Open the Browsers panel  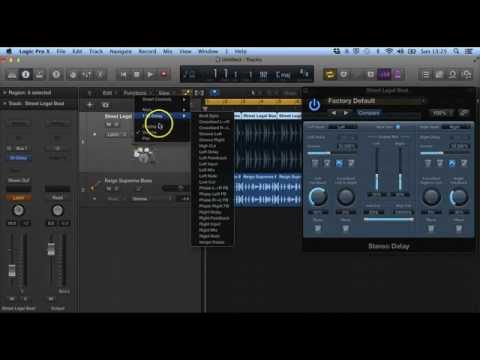[467, 75]
